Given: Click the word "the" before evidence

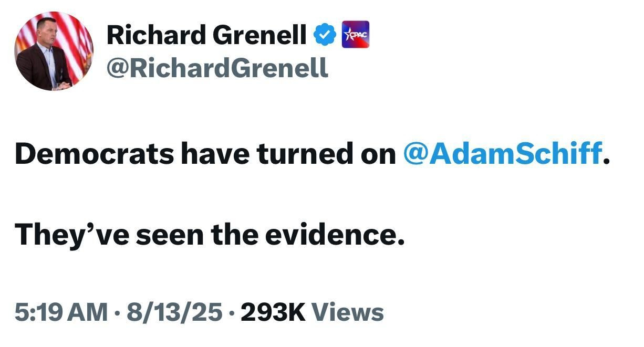Looking at the screenshot, I should click(x=236, y=235).
